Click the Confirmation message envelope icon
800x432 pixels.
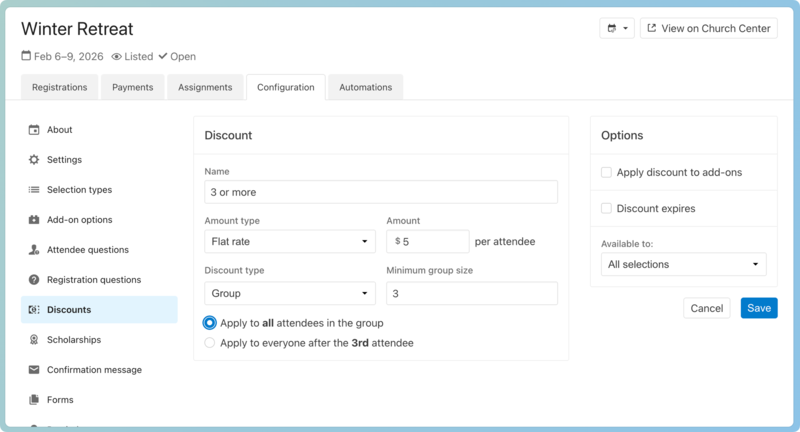(x=34, y=370)
